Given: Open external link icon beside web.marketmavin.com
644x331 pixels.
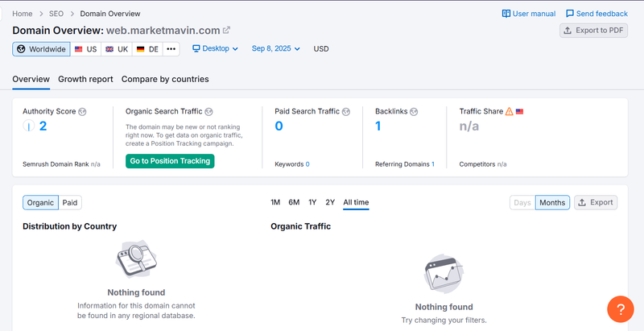Looking at the screenshot, I should pyautogui.click(x=226, y=30).
